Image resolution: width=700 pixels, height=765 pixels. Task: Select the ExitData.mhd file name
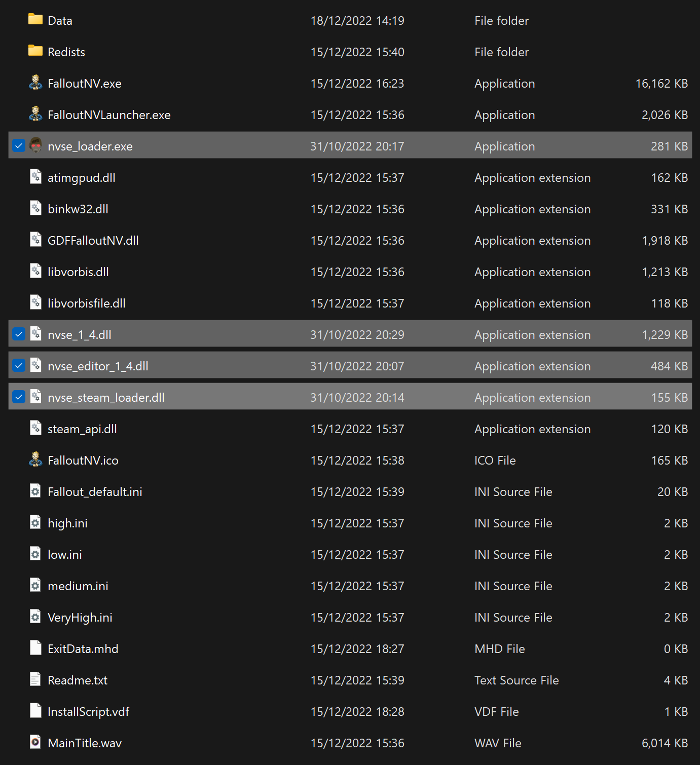83,649
